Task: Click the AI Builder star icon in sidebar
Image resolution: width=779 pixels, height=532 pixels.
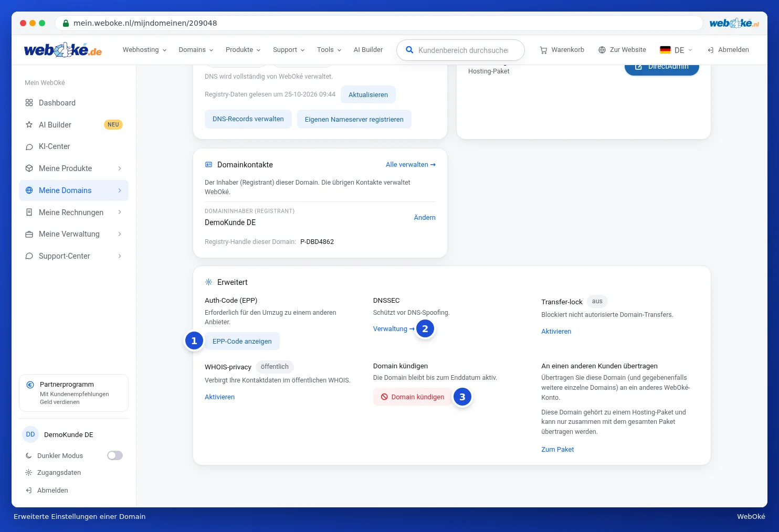Action: tap(29, 125)
